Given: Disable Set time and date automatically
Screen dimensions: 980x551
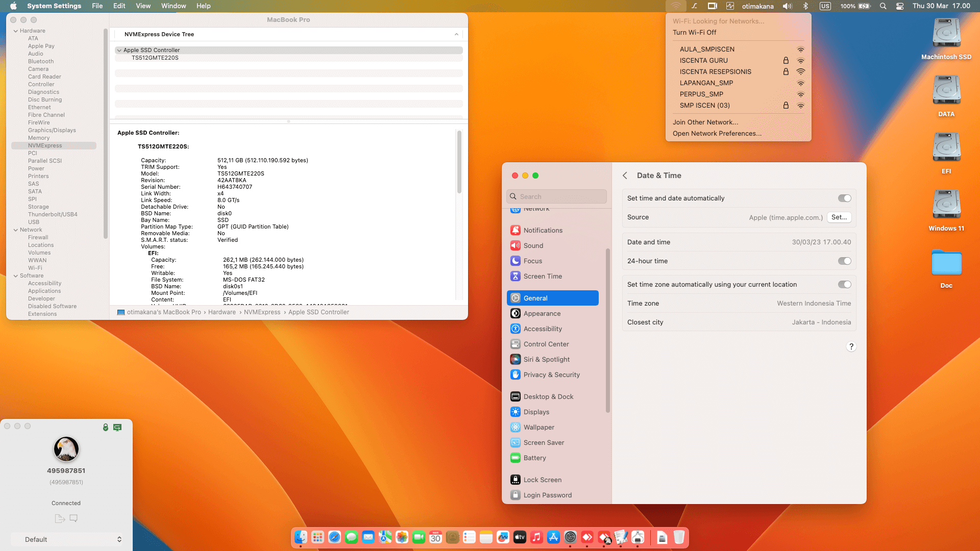Looking at the screenshot, I should point(845,198).
